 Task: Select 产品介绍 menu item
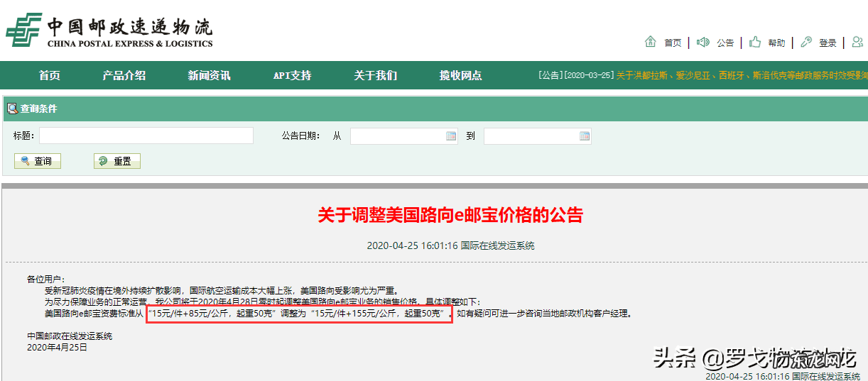(124, 75)
